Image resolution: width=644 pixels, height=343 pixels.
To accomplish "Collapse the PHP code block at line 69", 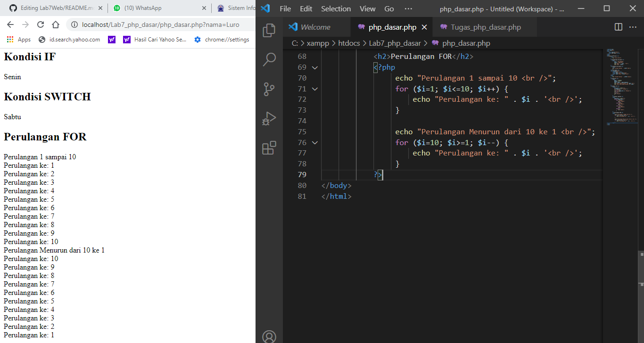I will [314, 67].
